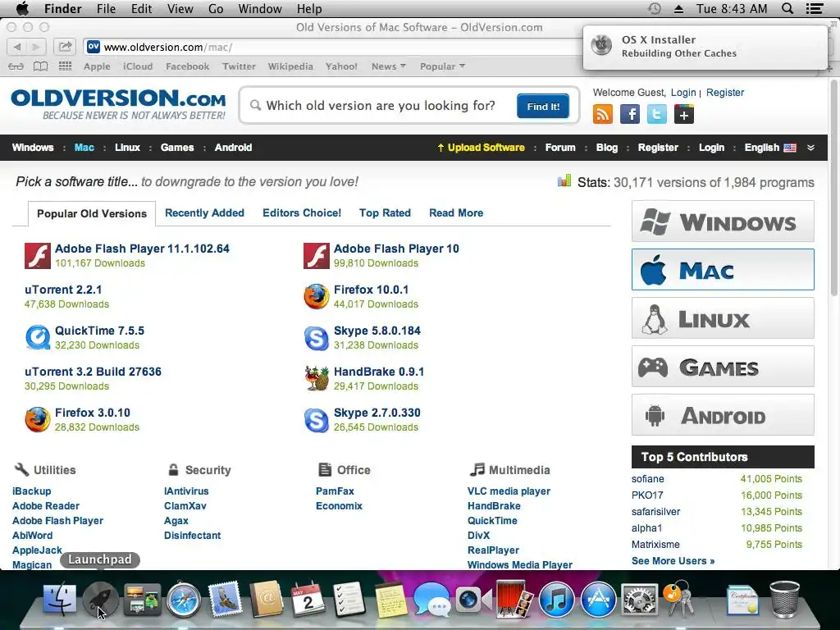
Task: Open the Twitter bird icon
Action: 657,114
